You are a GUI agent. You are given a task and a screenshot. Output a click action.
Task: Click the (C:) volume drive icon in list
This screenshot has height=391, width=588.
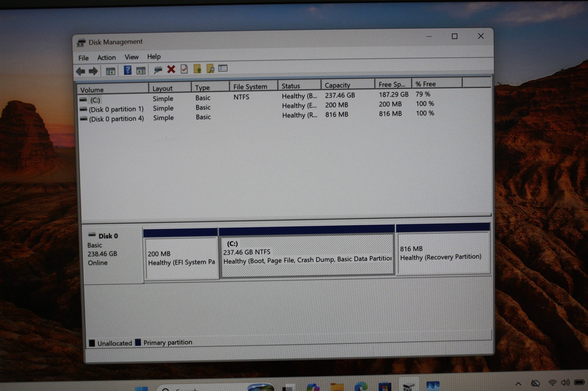pyautogui.click(x=83, y=100)
